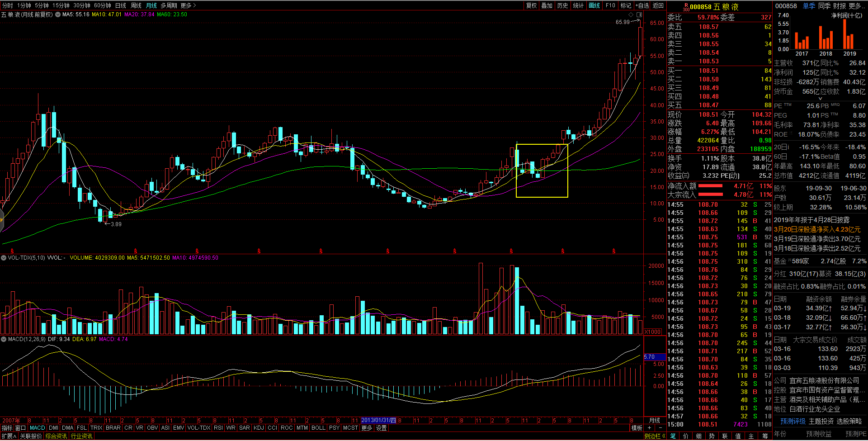
Task: Click the plus zoom button beside 模板
Action: coord(650,428)
